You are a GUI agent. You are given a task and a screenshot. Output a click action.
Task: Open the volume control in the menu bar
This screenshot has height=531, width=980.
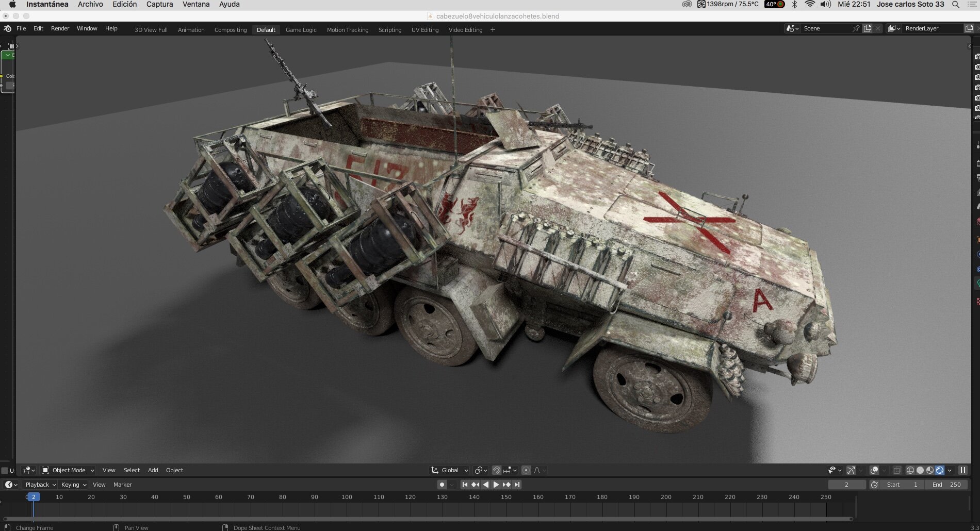pos(826,4)
